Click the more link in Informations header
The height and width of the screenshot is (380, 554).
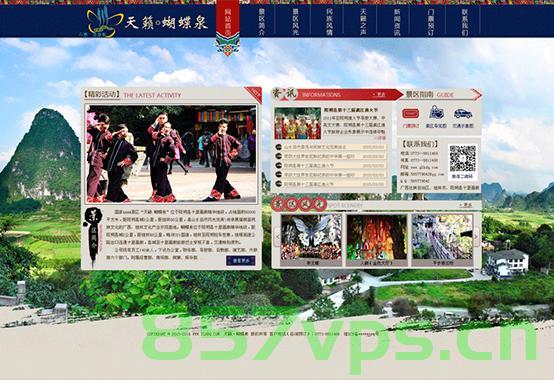coord(379,95)
